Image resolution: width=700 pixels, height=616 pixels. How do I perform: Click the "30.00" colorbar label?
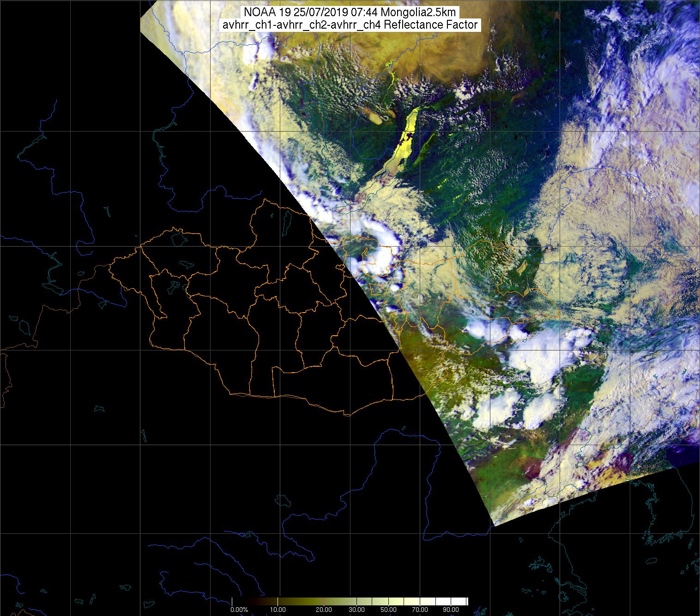(x=356, y=610)
